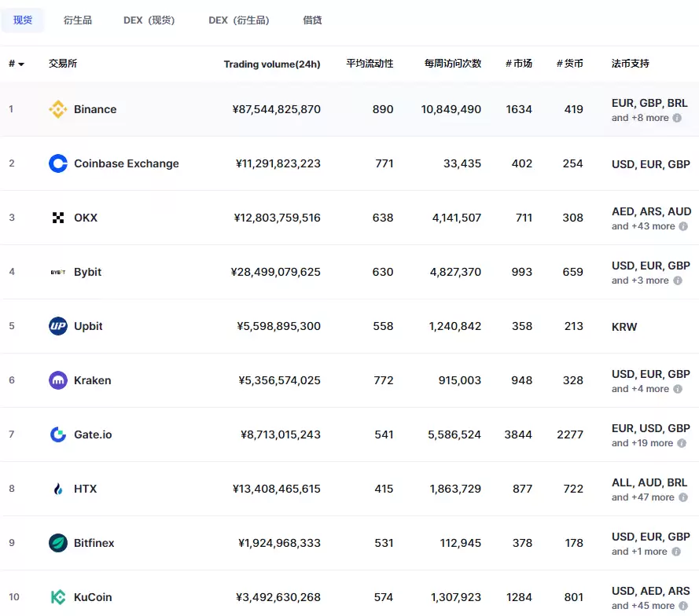Toggle sort arrow next to # column
This screenshot has width=699, height=616.
(x=20, y=64)
